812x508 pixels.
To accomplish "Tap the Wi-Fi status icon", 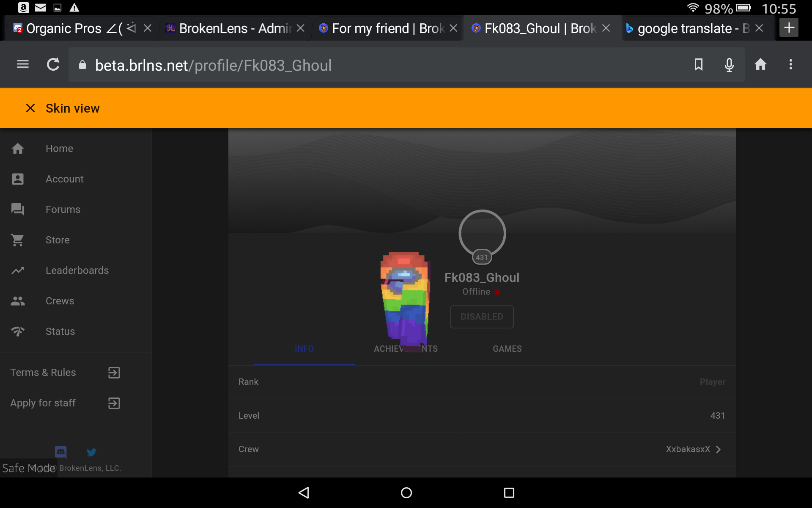I will click(x=693, y=8).
